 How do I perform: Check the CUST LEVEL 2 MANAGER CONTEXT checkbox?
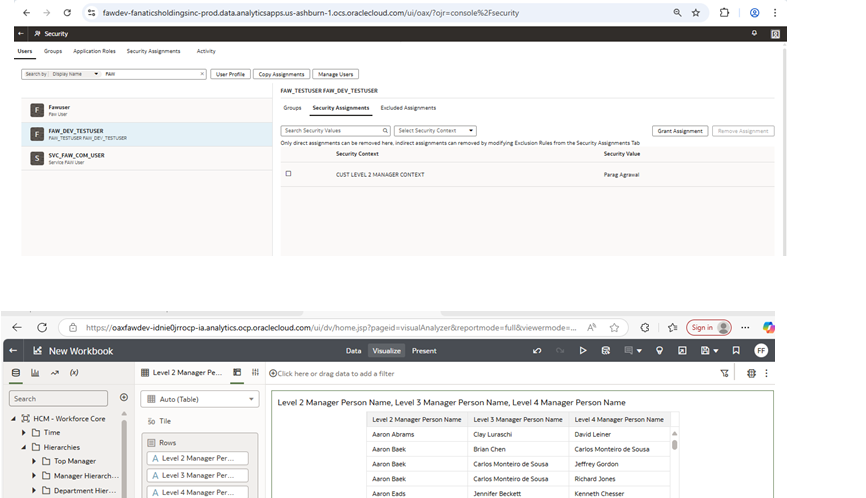[288, 173]
